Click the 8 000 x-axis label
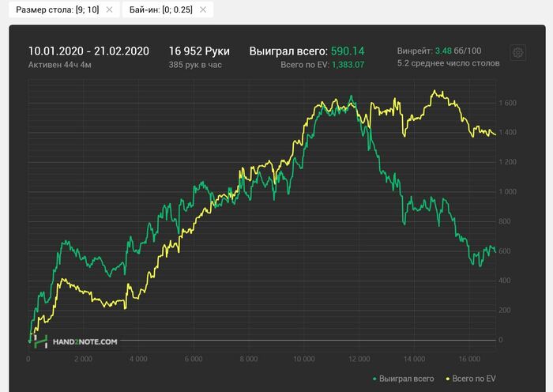Image resolution: width=553 pixels, height=392 pixels. pos(249,359)
